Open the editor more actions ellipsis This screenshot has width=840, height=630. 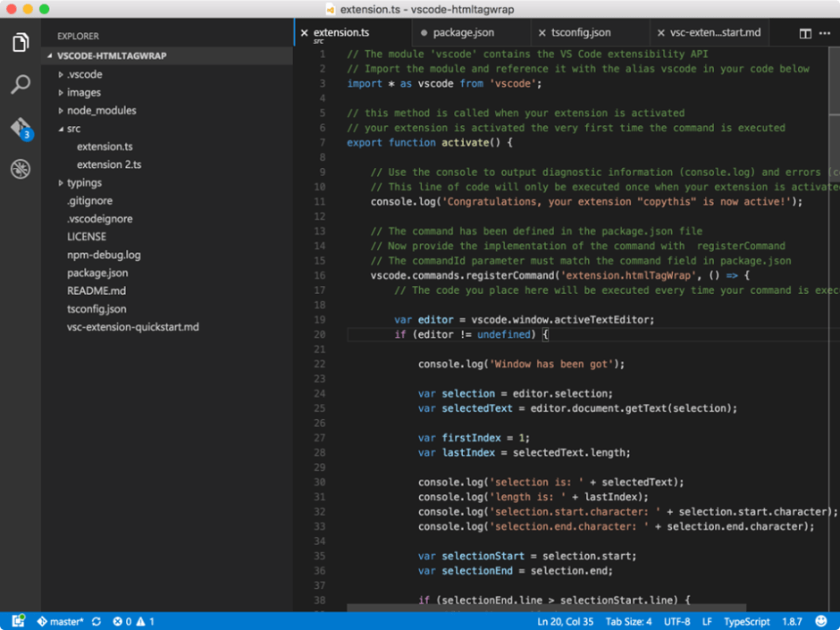(825, 33)
